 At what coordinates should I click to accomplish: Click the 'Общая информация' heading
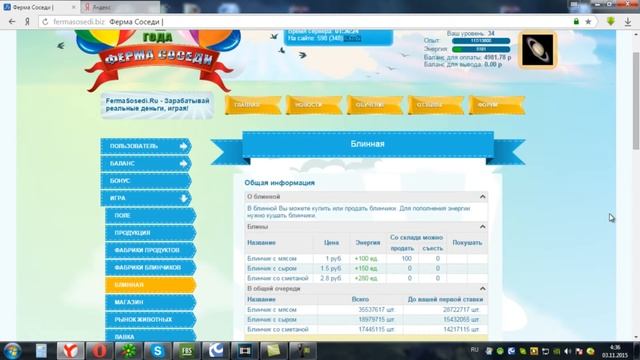point(280,183)
